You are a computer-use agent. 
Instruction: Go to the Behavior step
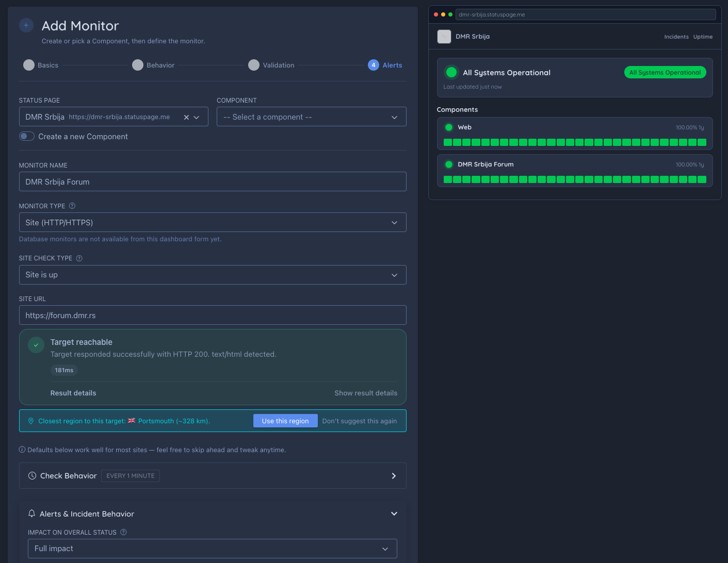(153, 65)
